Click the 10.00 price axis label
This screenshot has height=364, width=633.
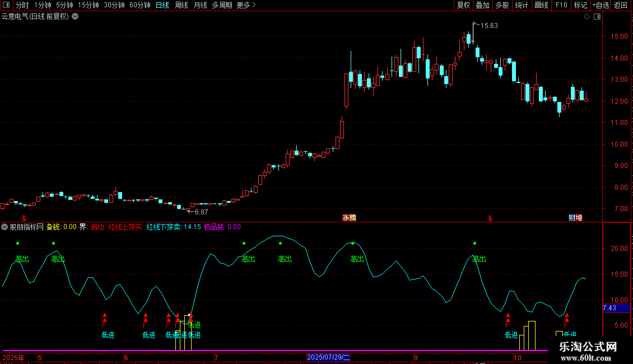pos(619,144)
